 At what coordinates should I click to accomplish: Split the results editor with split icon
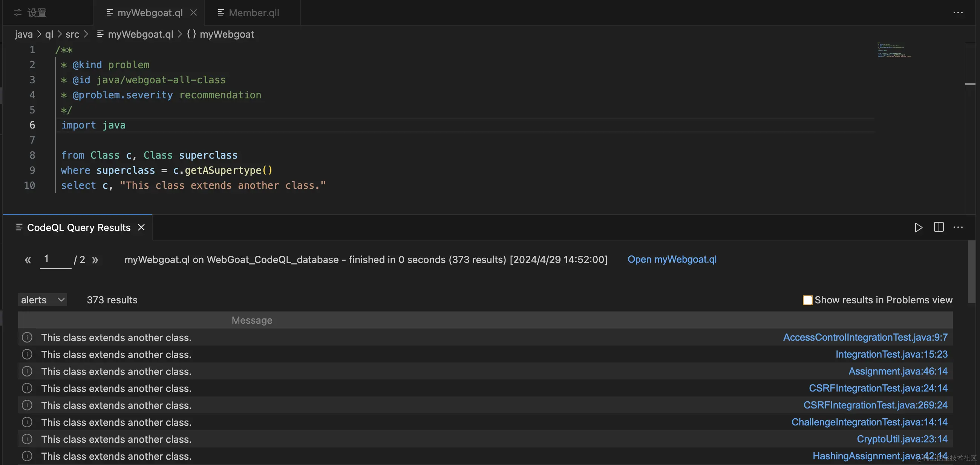click(939, 227)
